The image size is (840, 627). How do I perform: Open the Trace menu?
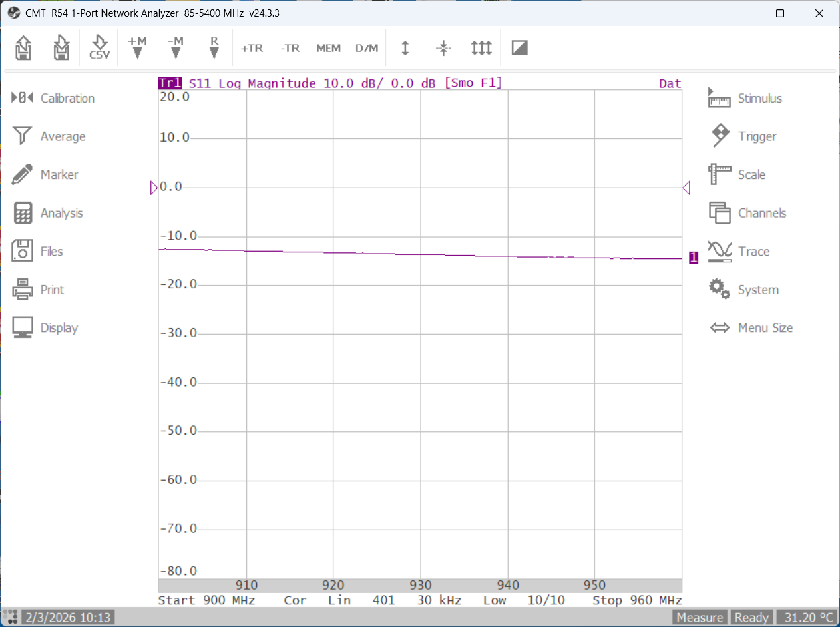739,251
